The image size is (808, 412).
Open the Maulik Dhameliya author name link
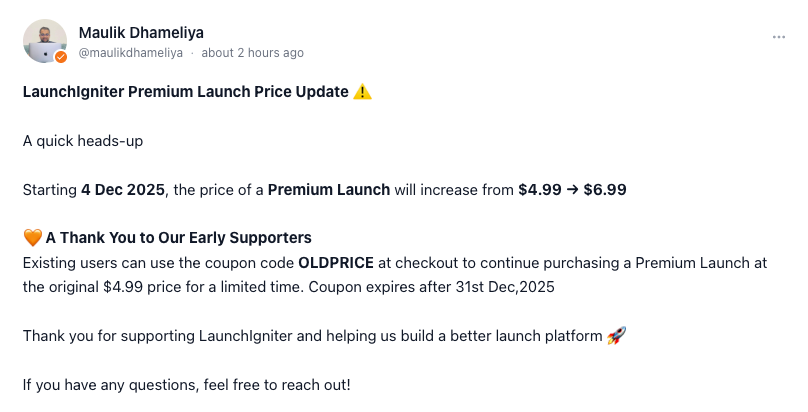141,33
